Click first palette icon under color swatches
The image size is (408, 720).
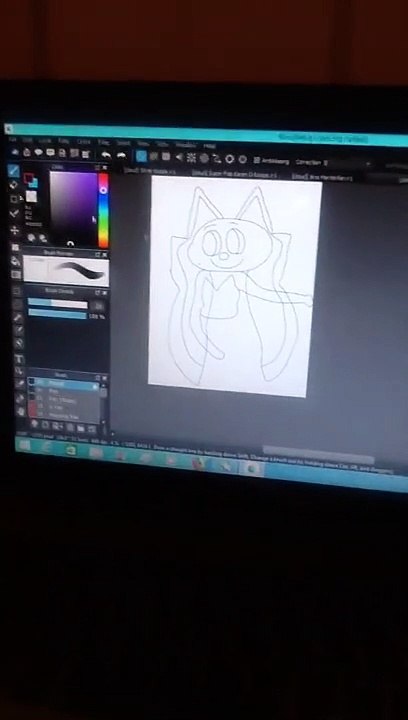coord(31,237)
